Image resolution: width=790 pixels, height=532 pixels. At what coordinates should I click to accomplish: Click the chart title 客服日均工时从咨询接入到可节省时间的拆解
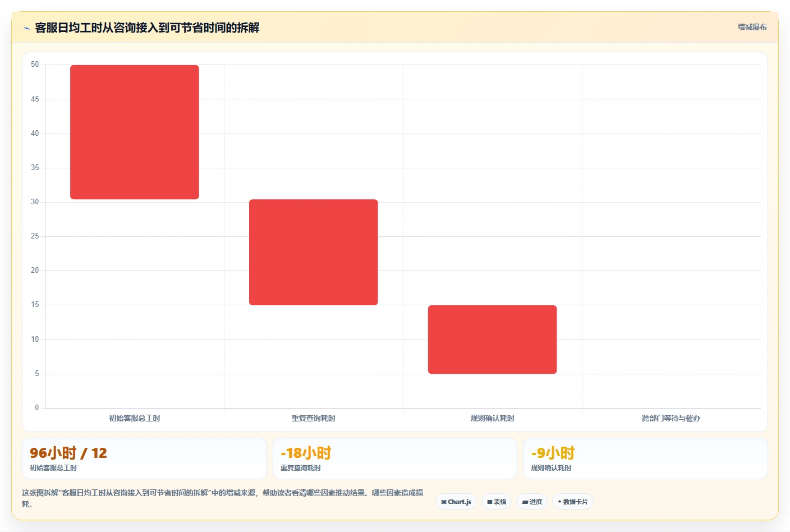pyautogui.click(x=147, y=27)
